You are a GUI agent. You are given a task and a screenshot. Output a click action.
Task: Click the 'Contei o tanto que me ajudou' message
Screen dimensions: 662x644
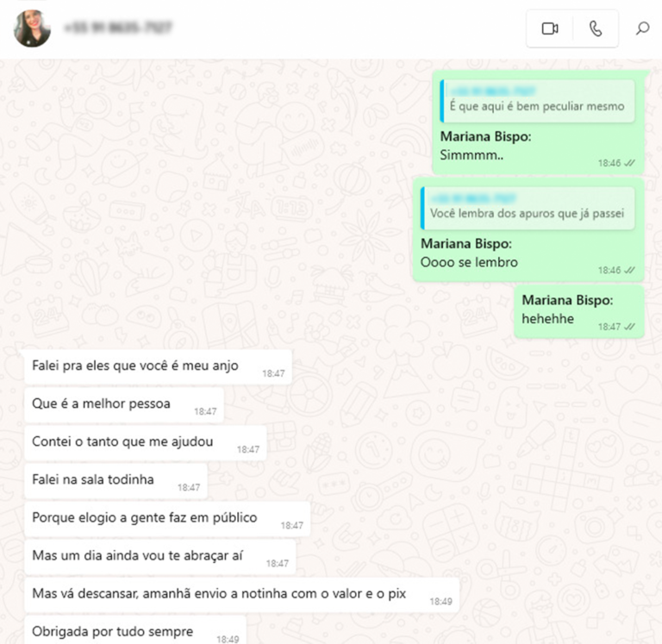[146, 442]
